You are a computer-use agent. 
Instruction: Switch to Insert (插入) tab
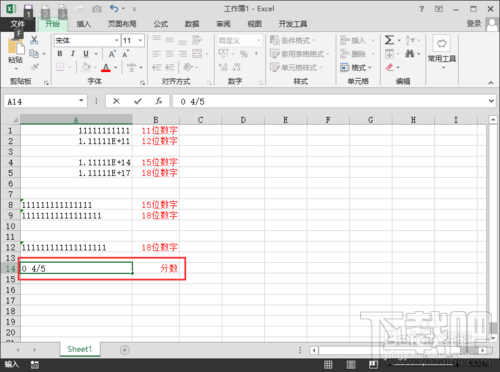[x=83, y=24]
